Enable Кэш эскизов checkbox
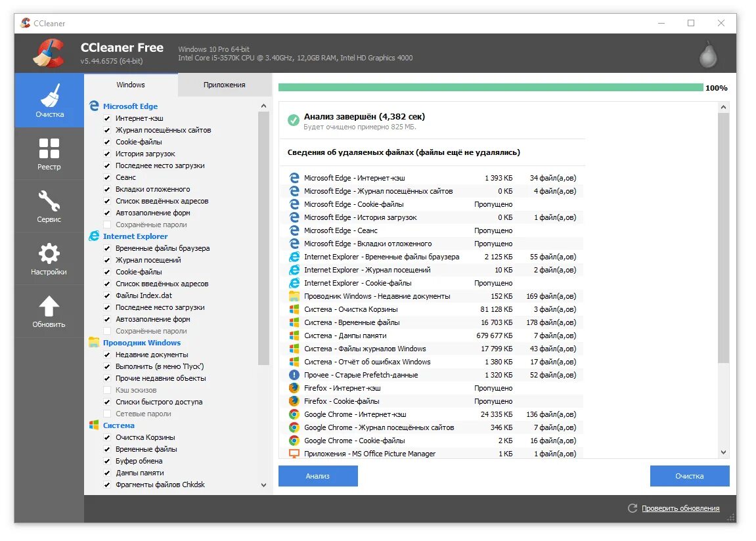The height and width of the screenshot is (541, 756). (x=107, y=390)
